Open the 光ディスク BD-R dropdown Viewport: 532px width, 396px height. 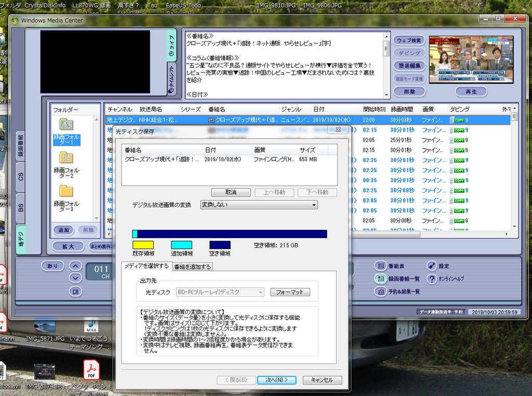pos(220,292)
